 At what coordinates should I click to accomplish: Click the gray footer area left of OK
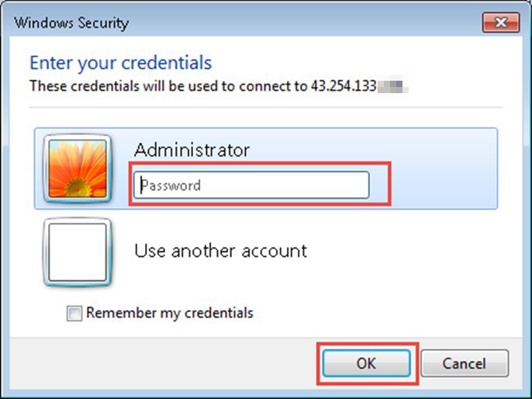pyautogui.click(x=163, y=363)
